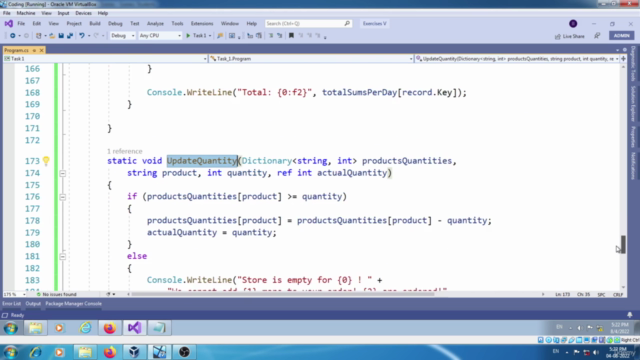
Task: Click the Redo arrow icon
Action: (x=96, y=36)
